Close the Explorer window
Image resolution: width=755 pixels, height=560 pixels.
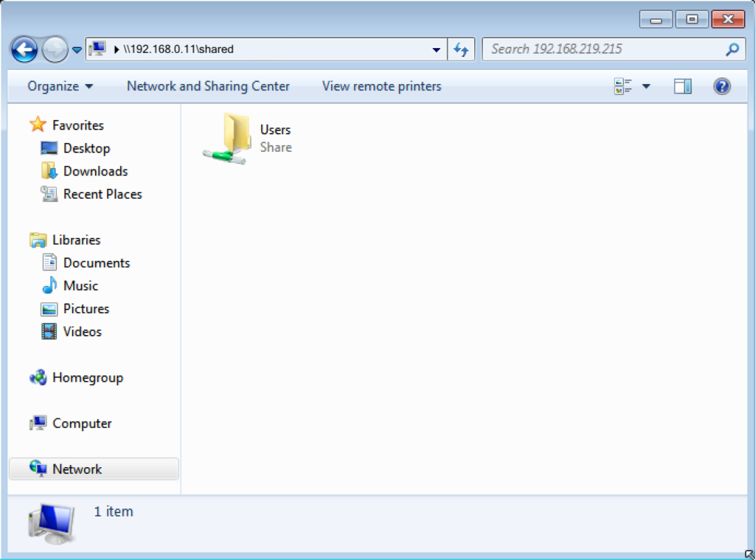pos(728,19)
